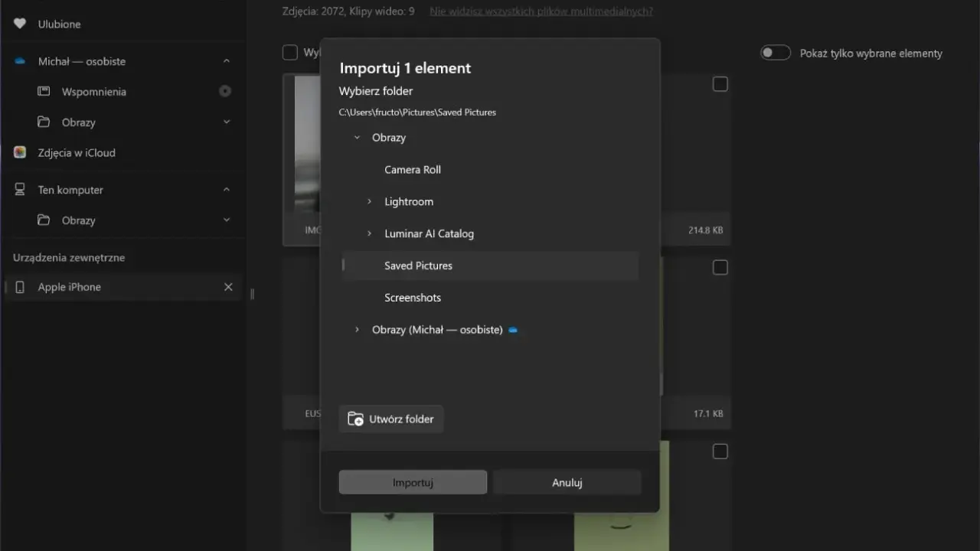Click the Zdjęcia w iCloud icon
The width and height of the screenshot is (980, 551).
point(20,152)
